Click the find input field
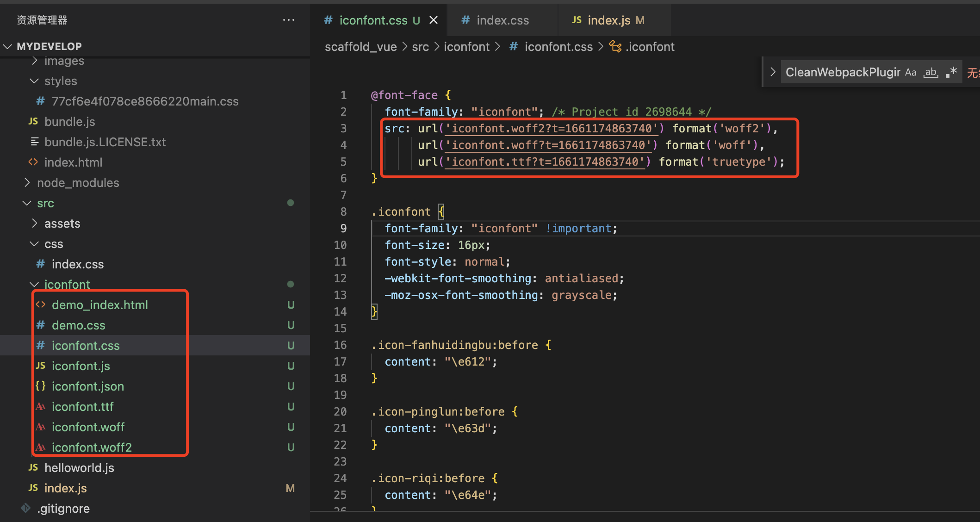The height and width of the screenshot is (522, 980). (x=842, y=72)
